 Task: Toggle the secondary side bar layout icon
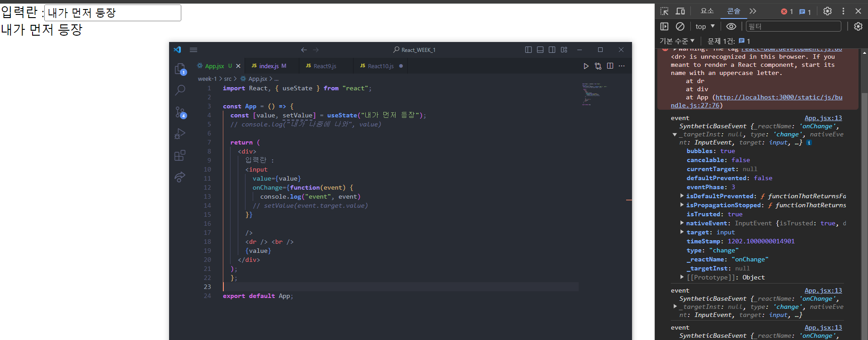coord(552,50)
